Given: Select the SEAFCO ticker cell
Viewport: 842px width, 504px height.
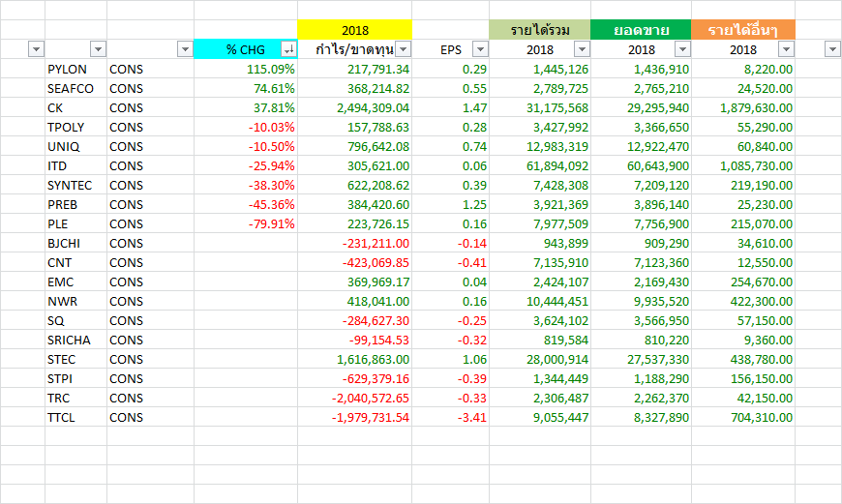Looking at the screenshot, I should coord(75,89).
